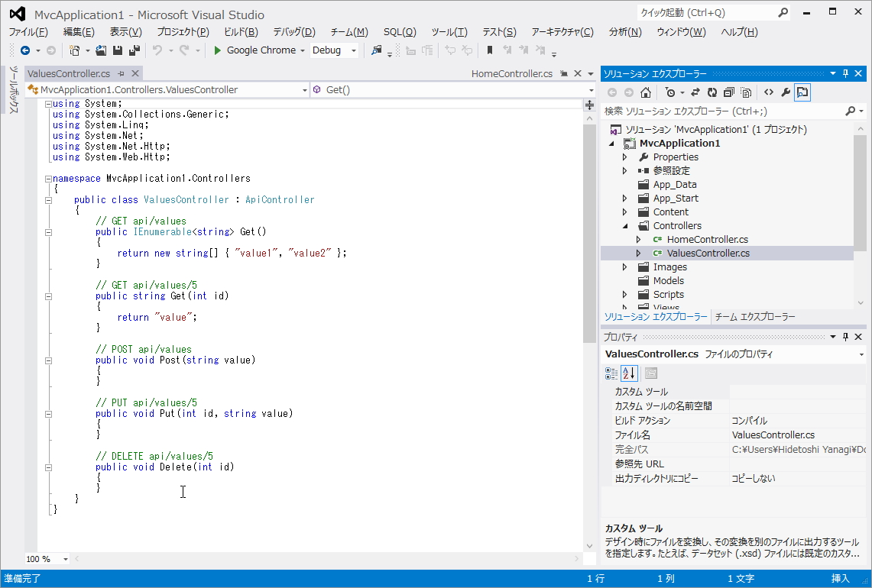Viewport: 872px width, 588px height.
Task: Collapse the using directives outline block
Action: pos(48,104)
